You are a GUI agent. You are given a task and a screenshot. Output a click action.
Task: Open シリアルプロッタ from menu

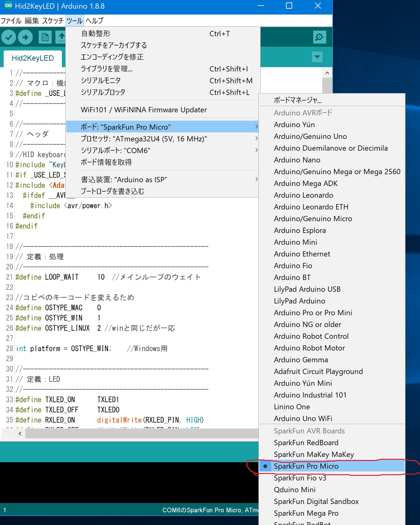(163, 92)
